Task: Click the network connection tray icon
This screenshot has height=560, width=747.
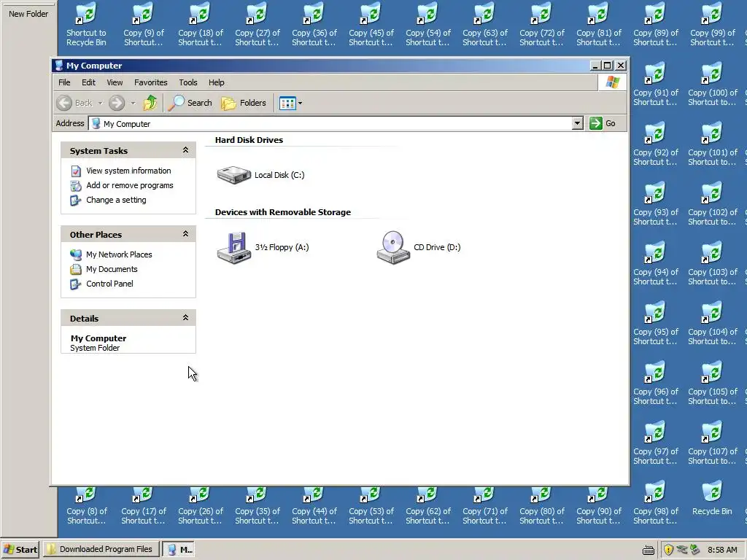Action: 682,550
